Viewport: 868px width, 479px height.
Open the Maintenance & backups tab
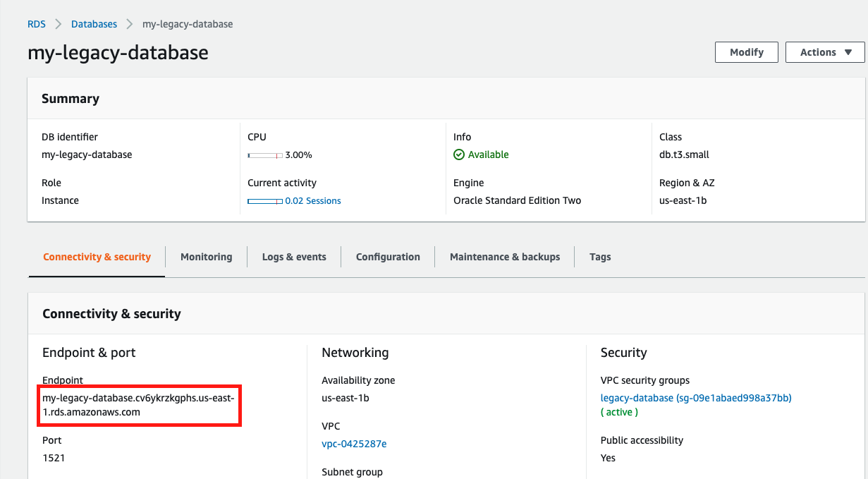(505, 257)
